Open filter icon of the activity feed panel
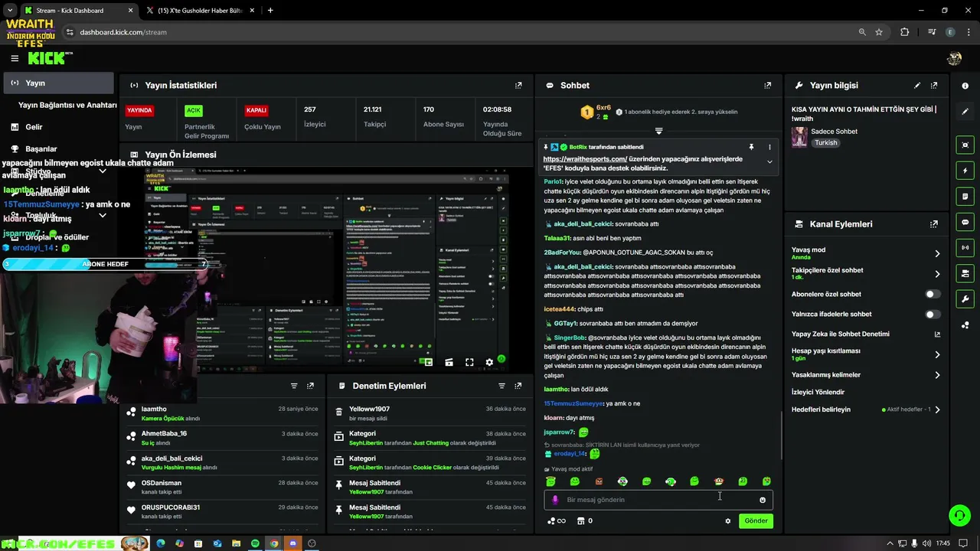Viewport: 980px width, 551px height. point(294,386)
